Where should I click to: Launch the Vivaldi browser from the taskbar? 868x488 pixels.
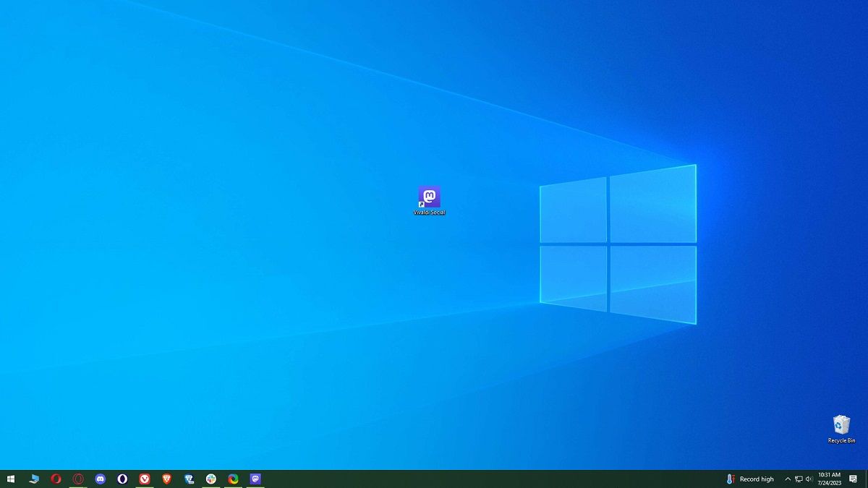point(144,478)
